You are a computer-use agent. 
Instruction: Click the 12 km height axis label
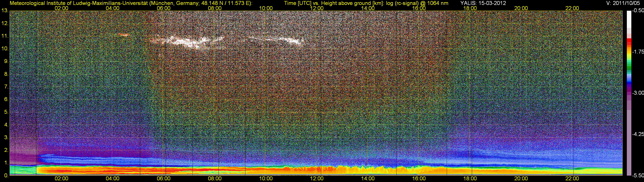5,23
